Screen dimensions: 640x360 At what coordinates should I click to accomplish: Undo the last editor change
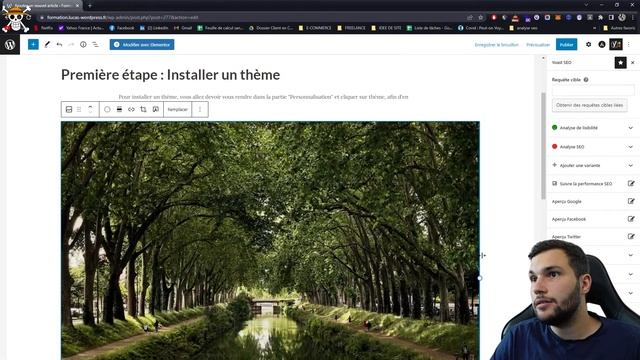pos(59,44)
